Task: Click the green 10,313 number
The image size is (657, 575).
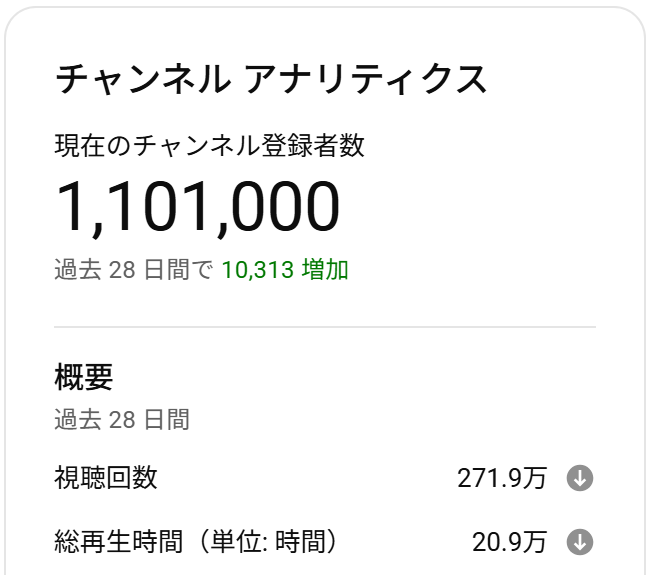Action: coord(257,269)
